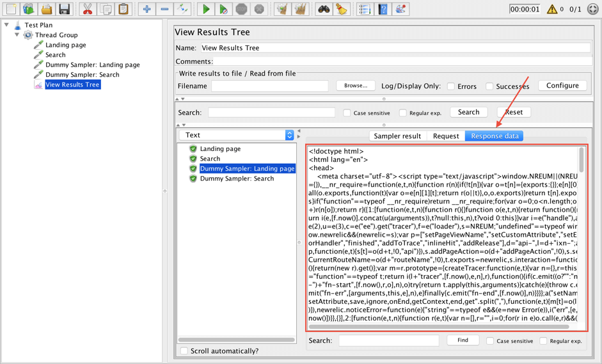Click the Find button
The width and height of the screenshot is (602, 364).
[x=463, y=340]
